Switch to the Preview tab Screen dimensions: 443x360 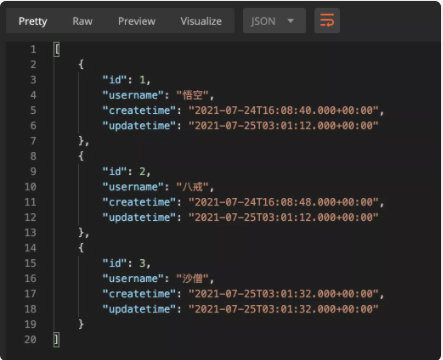point(137,21)
